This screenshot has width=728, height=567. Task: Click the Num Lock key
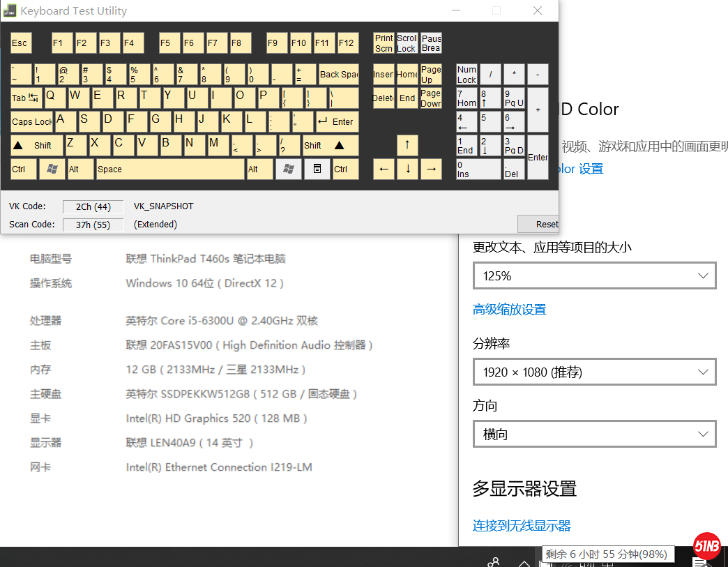pyautogui.click(x=467, y=75)
